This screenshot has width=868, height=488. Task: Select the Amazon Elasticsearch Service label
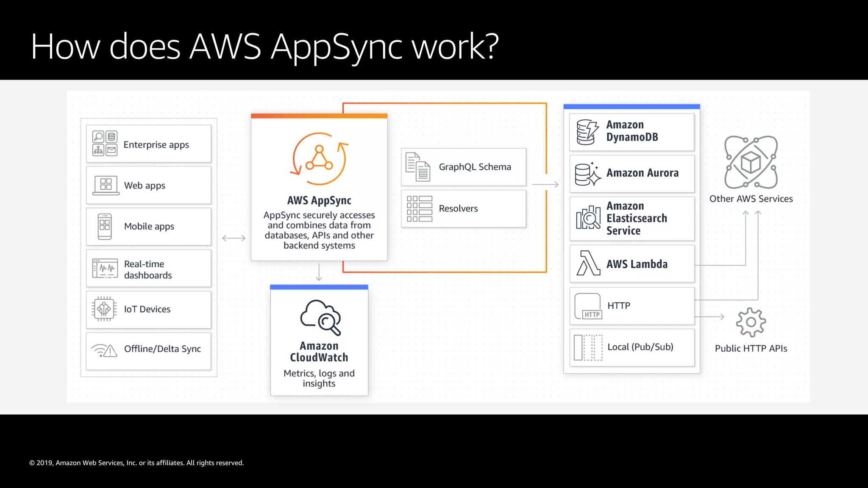(x=637, y=218)
